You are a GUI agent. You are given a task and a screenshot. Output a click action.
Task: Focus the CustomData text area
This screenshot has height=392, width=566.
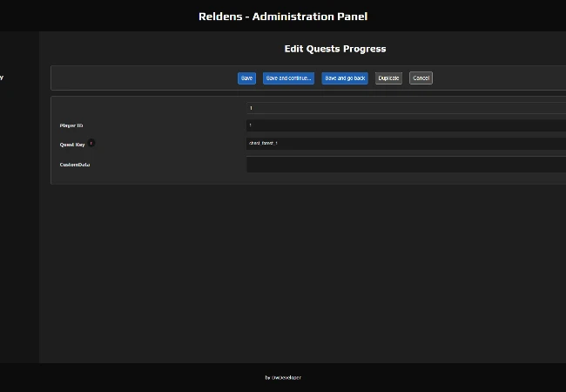406,165
